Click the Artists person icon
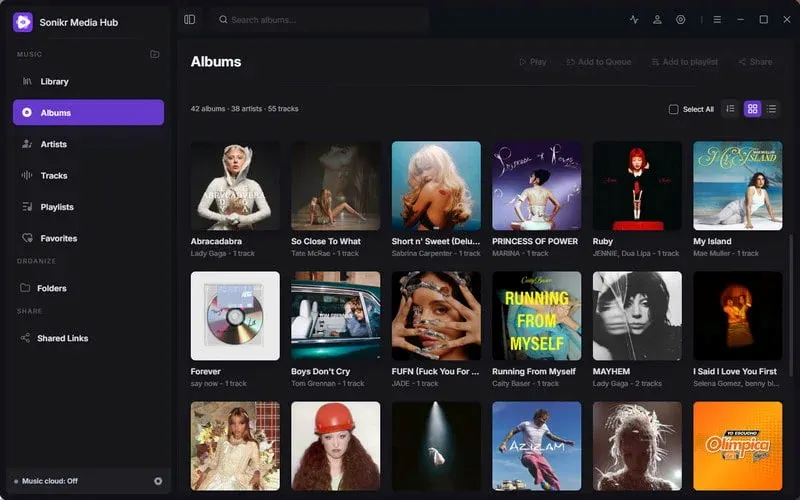800x500 pixels. pos(27,144)
